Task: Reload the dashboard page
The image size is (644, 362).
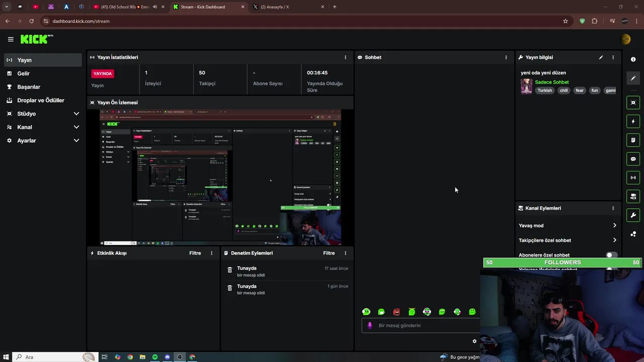Action: coord(31,21)
